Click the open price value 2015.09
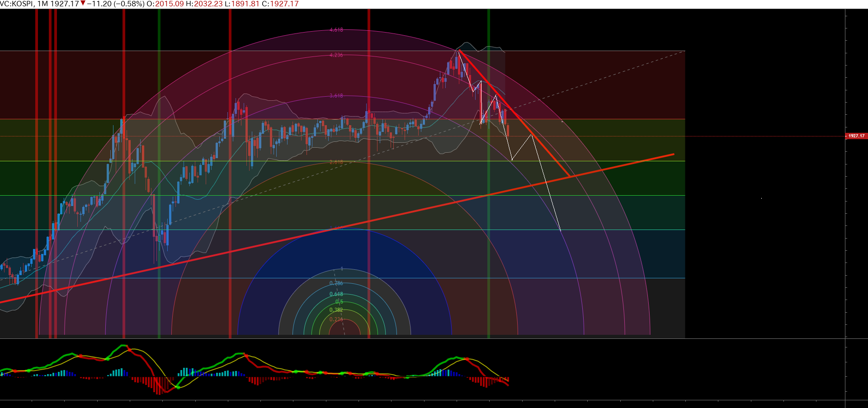This screenshot has width=868, height=408. pos(170,4)
